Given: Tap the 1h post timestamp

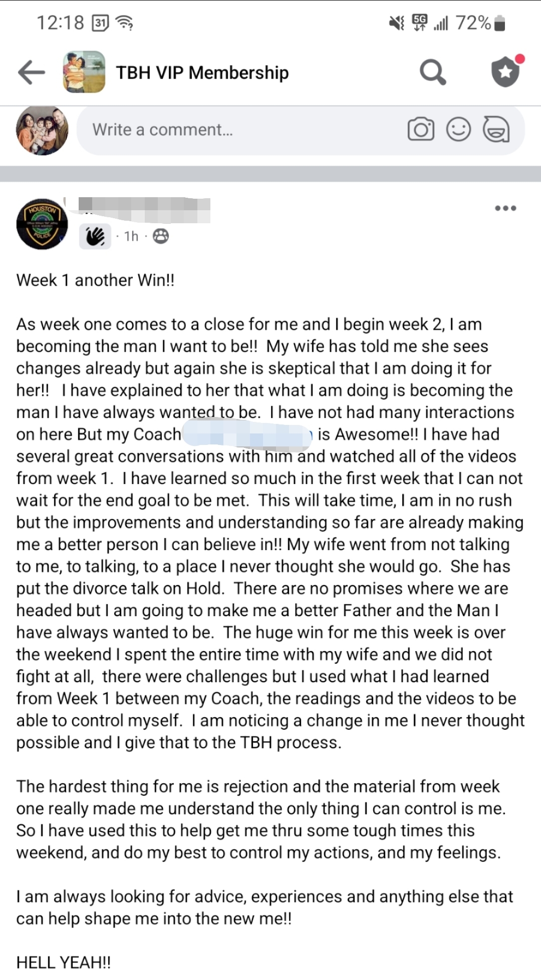Looking at the screenshot, I should 131,236.
